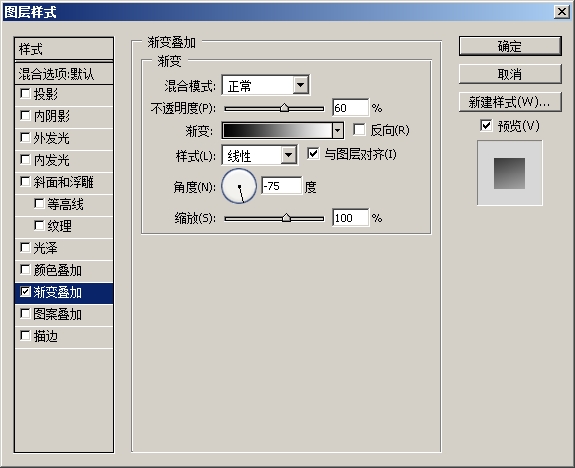Click the 取消 (Cancel) button
The height and width of the screenshot is (468, 575).
click(x=510, y=74)
